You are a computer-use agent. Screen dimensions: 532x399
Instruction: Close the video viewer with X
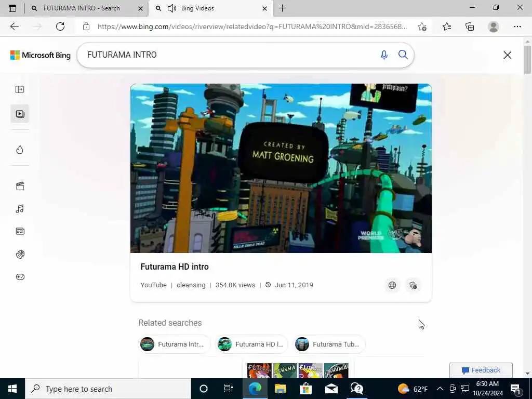507,55
